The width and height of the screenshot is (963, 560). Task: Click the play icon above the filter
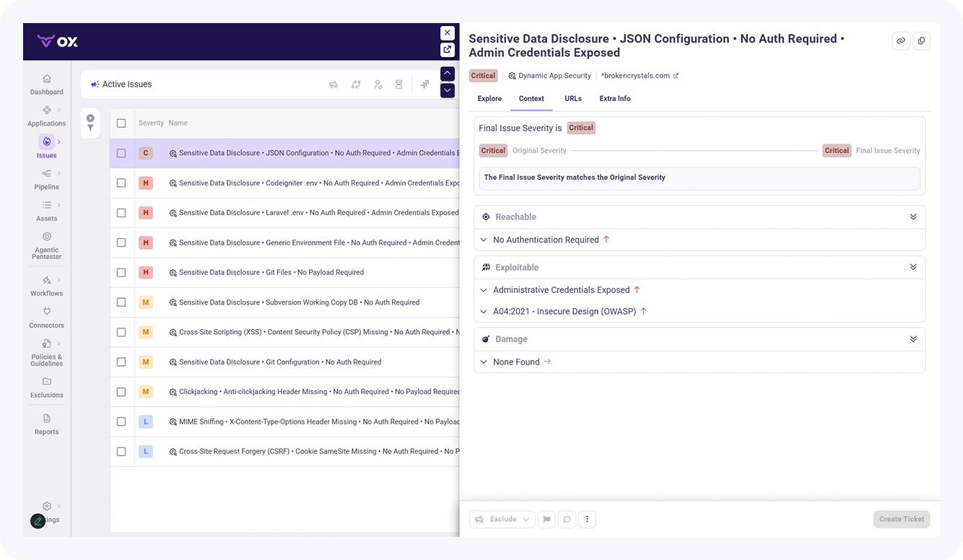(x=90, y=118)
